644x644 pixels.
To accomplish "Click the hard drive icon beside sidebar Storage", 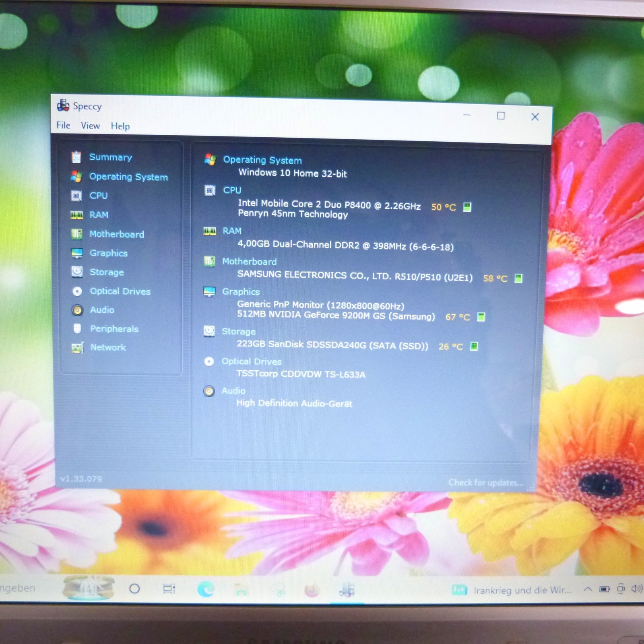I will point(77,272).
